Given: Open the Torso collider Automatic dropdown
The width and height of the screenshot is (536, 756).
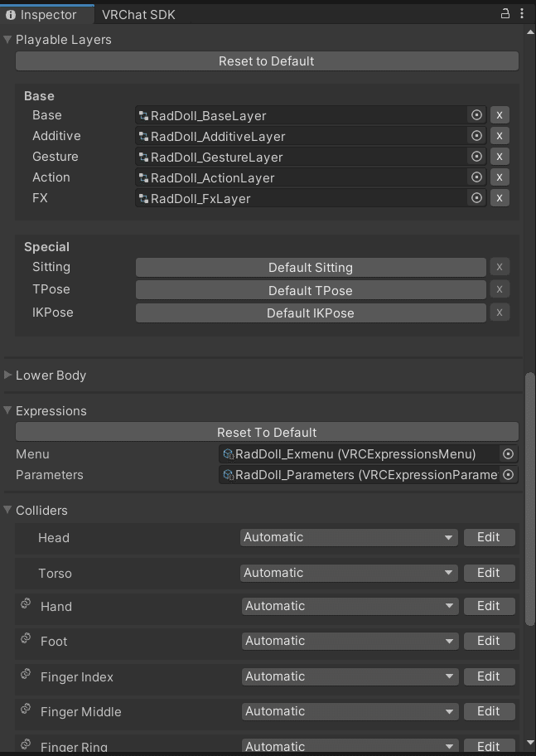Looking at the screenshot, I should [x=349, y=573].
